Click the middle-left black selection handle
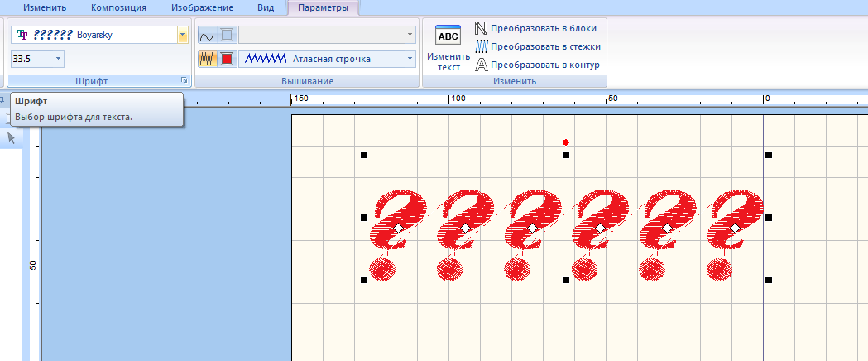868x361 pixels. click(364, 218)
